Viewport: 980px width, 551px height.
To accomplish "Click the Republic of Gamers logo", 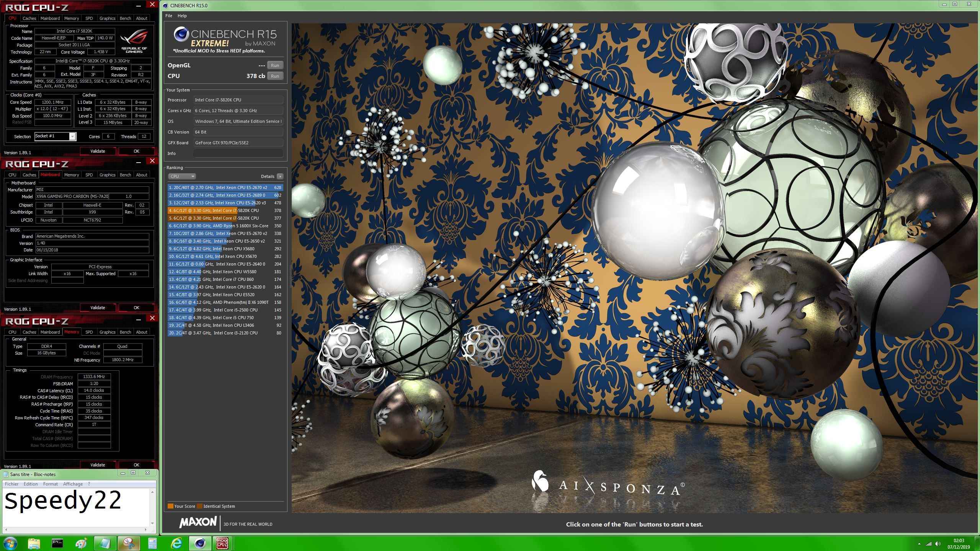I will [x=134, y=41].
